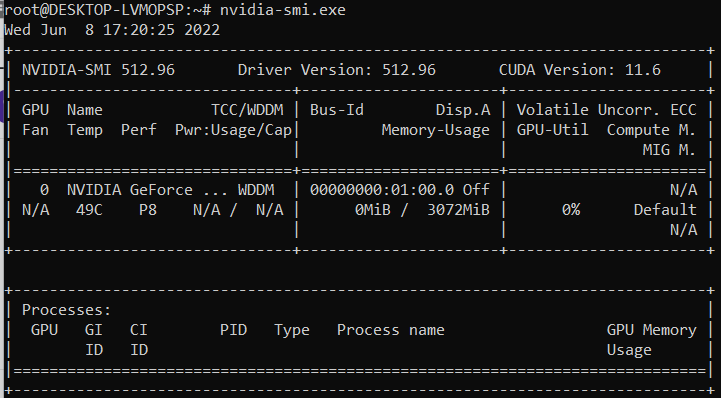This screenshot has width=721, height=398.
Task: Click the 3072MiB total memory value
Action: 458,210
